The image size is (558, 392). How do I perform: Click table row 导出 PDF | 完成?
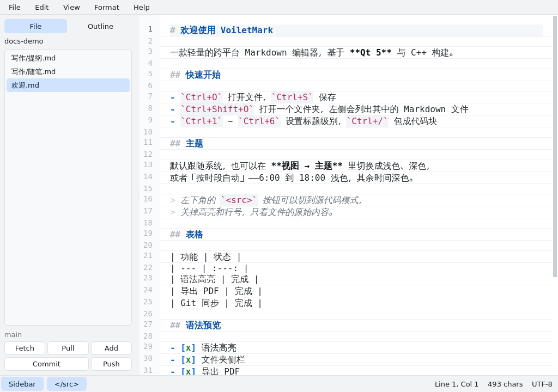(x=216, y=291)
